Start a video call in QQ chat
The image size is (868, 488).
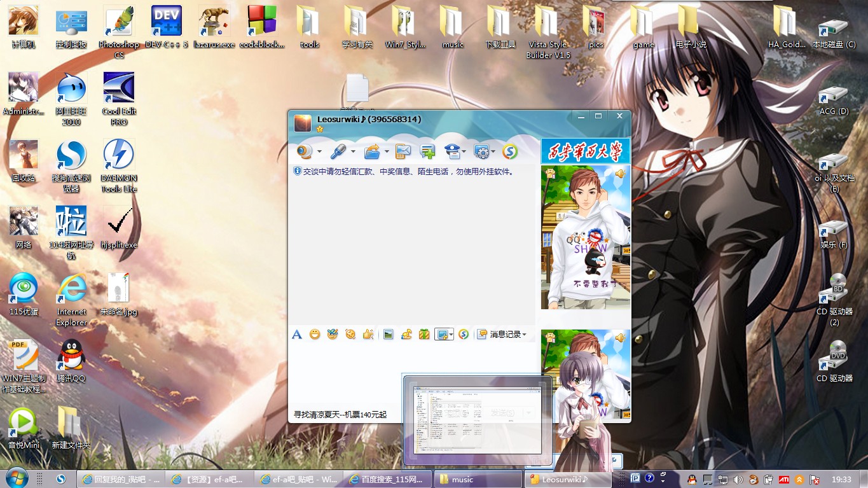[305, 151]
